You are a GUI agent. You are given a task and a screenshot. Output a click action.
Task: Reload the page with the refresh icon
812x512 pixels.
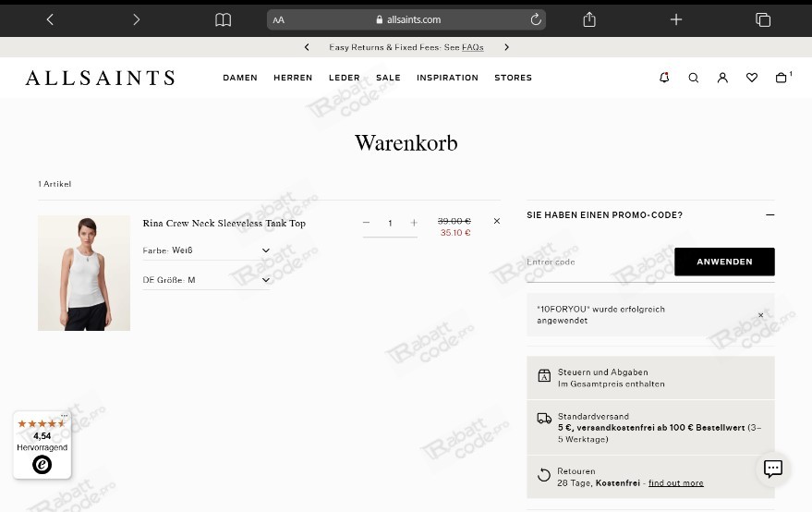coord(536,19)
